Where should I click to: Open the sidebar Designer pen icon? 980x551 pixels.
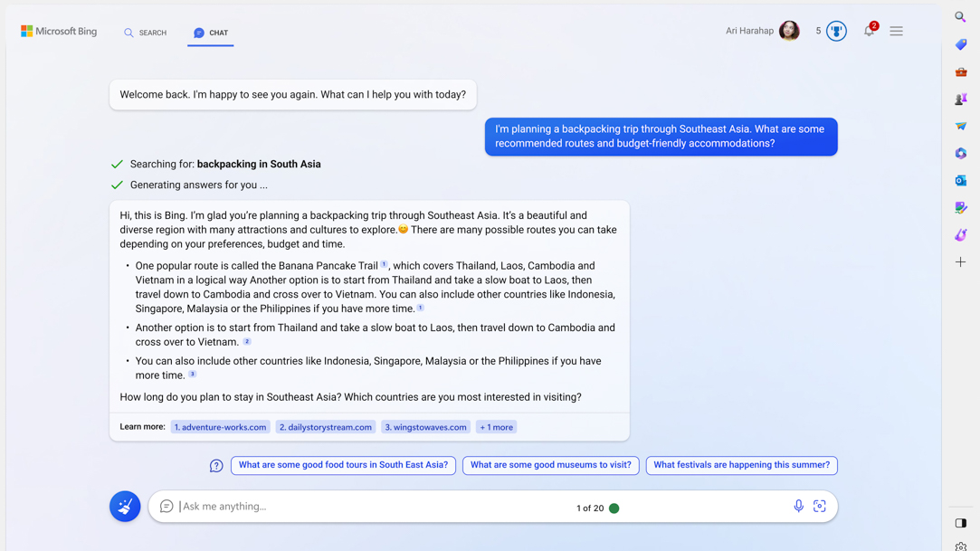point(961,207)
